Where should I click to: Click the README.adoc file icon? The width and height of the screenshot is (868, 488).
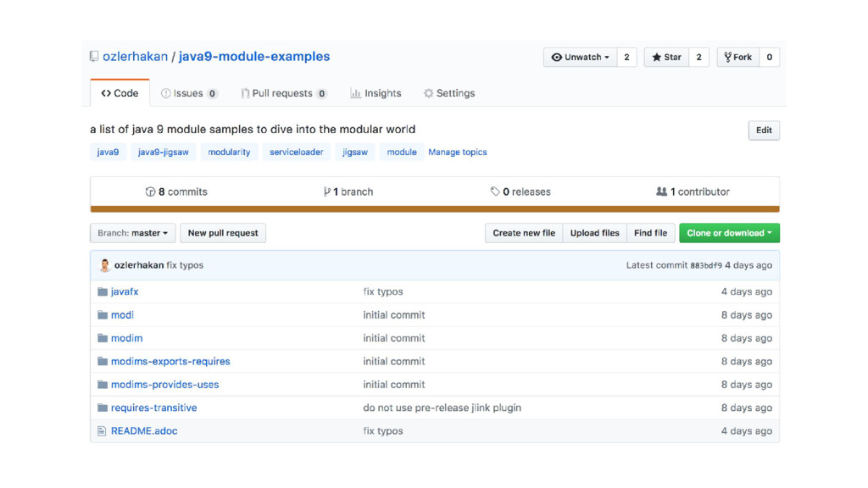pyautogui.click(x=103, y=431)
